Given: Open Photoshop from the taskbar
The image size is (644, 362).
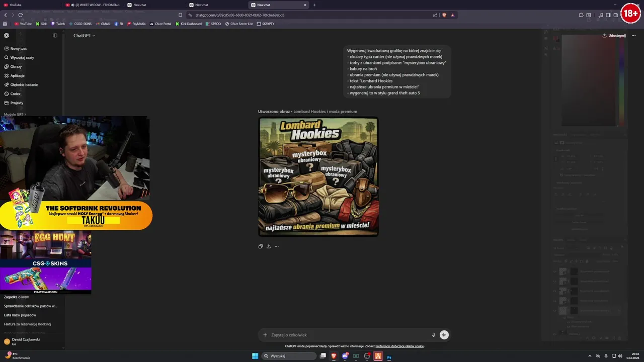Looking at the screenshot, I should click(389, 356).
